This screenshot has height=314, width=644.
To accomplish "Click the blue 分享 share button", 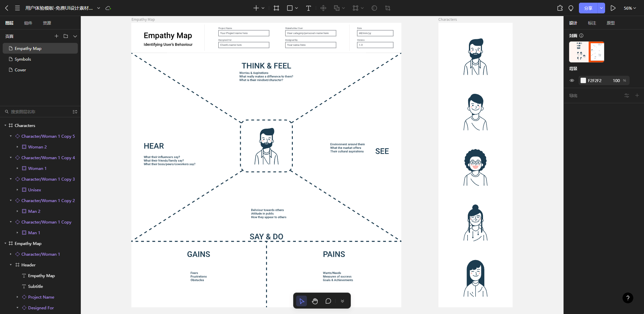I will pos(588,8).
